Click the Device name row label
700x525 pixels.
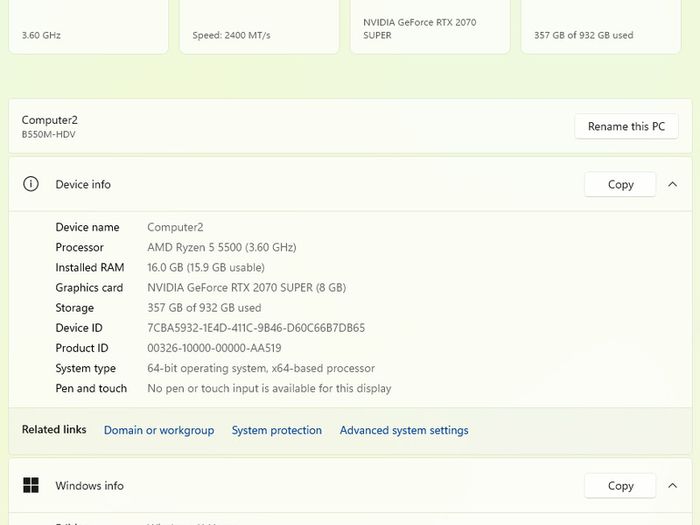point(88,227)
